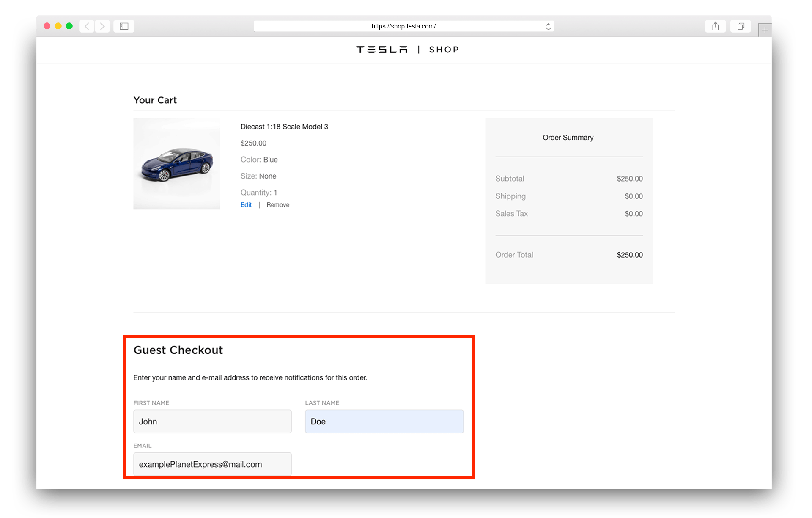Image resolution: width=812 pixels, height=518 pixels.
Task: Show all open tabs overview
Action: [x=741, y=26]
